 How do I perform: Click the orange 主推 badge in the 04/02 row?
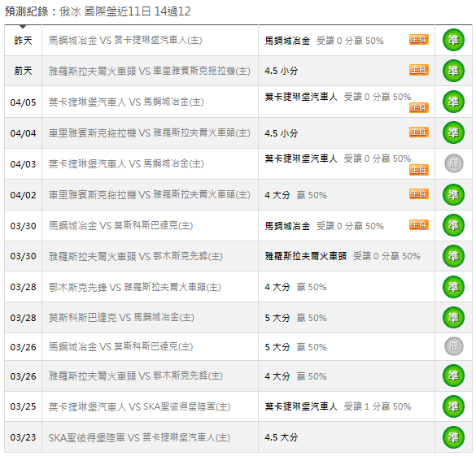418,193
